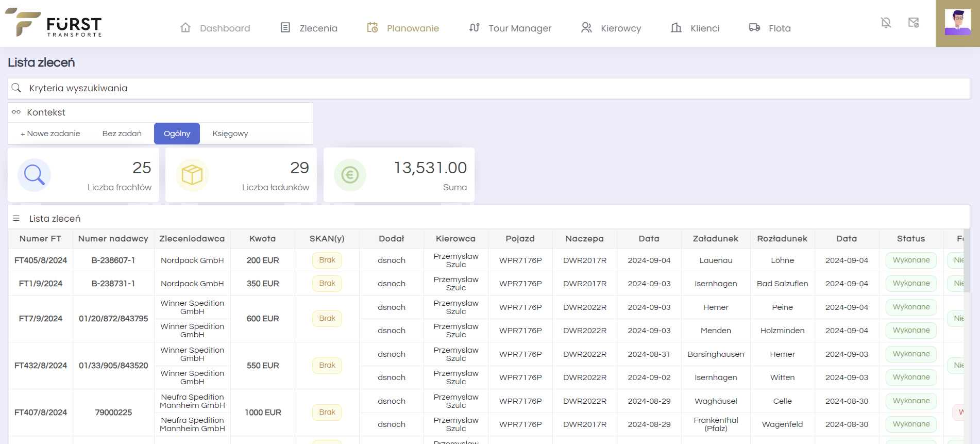
Task: Go to the Kierowcy menu item
Action: [611, 28]
